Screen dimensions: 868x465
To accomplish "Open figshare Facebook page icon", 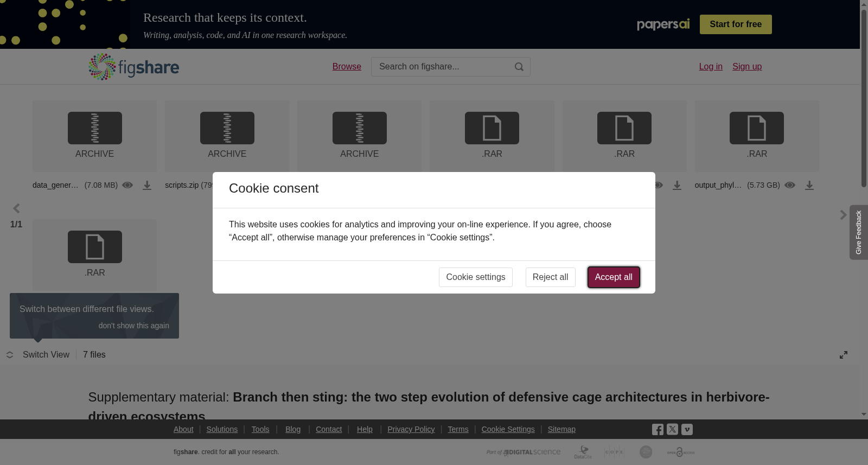I will 658,430.
